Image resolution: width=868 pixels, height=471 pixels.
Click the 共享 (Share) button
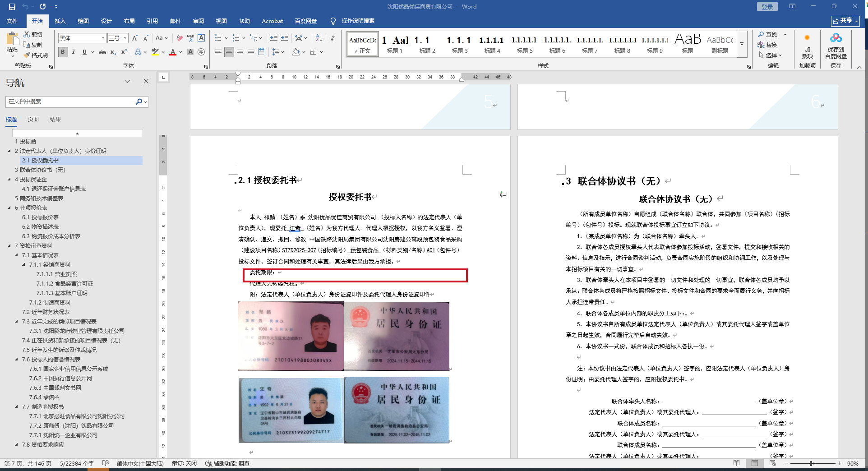pos(845,21)
